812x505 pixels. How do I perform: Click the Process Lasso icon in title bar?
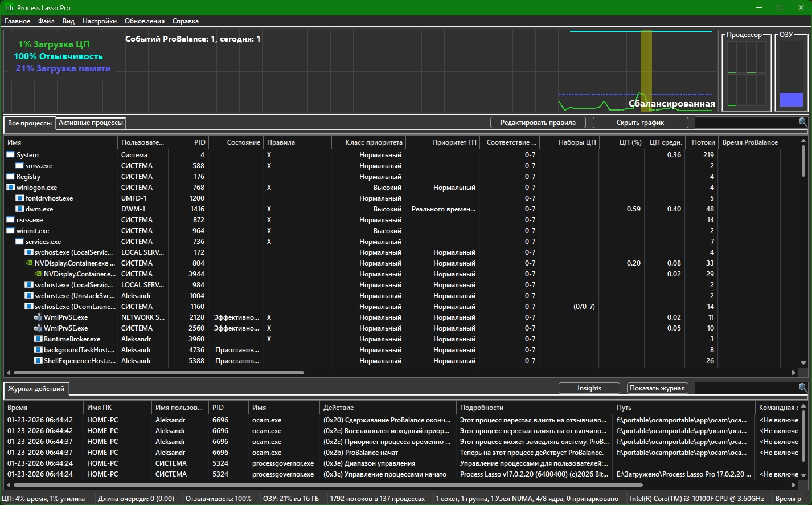10,7
